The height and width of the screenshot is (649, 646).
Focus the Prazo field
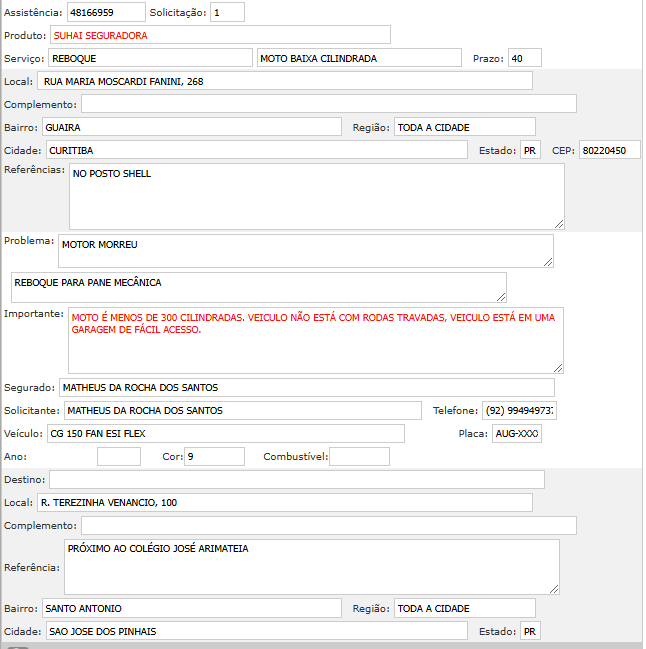pyautogui.click(x=524, y=58)
